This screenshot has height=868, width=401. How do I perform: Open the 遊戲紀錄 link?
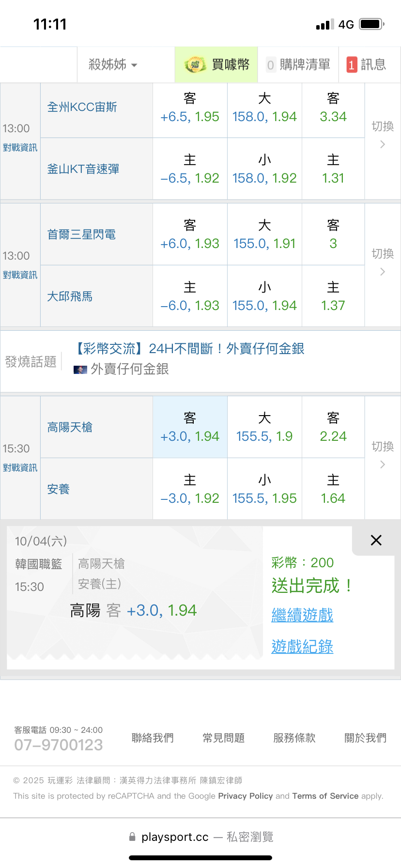click(x=302, y=647)
